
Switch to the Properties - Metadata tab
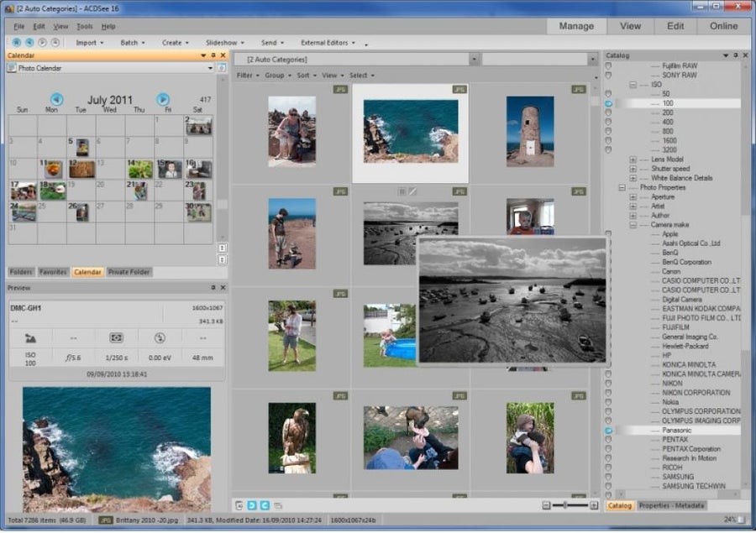pos(671,505)
